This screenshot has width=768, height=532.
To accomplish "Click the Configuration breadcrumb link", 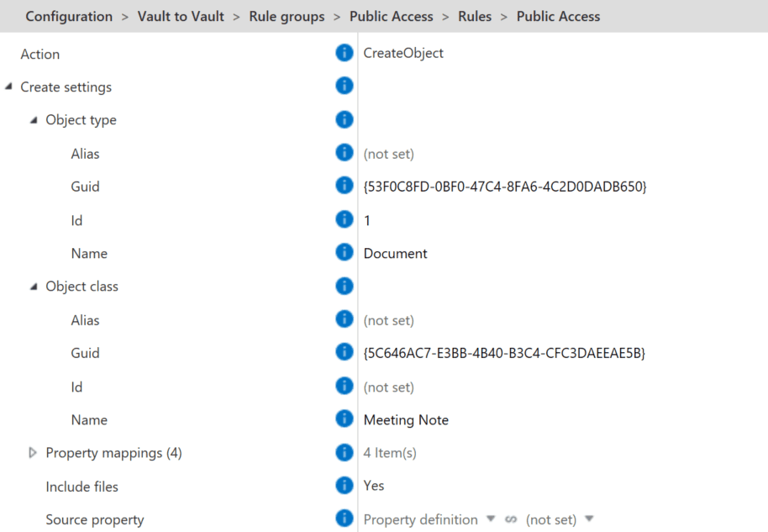I will (69, 16).
